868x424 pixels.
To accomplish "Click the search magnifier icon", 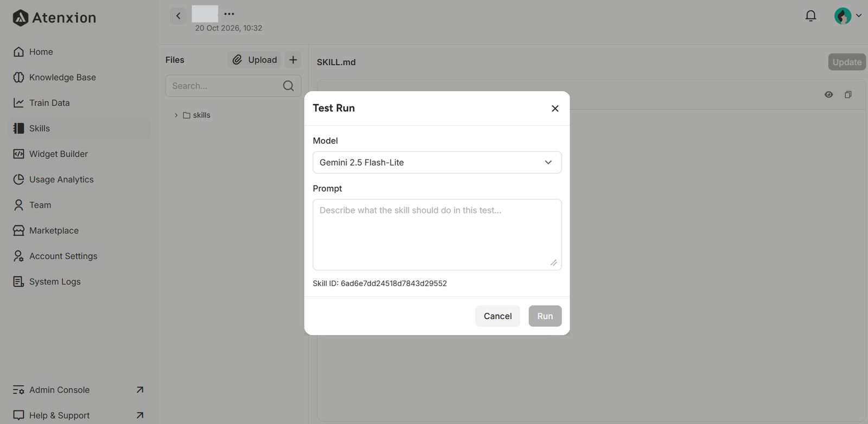I will (x=289, y=86).
